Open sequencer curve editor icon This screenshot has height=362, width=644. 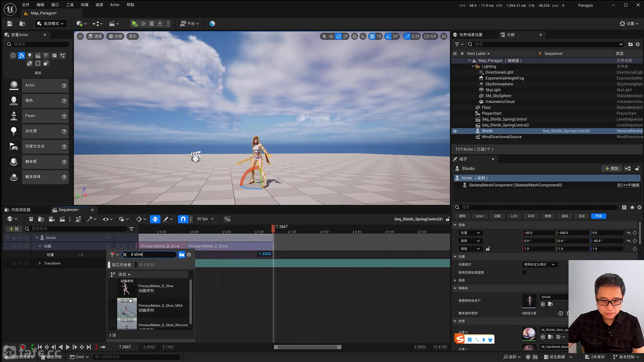pyautogui.click(x=227, y=219)
